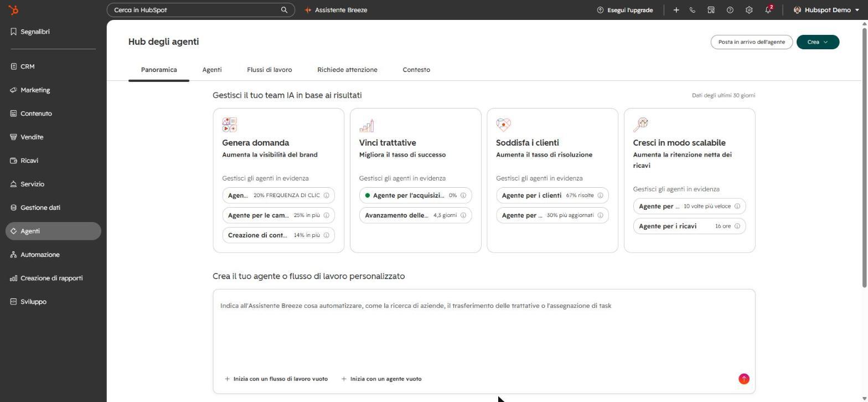Click the plus quick-create icon
This screenshot has width=868, height=402.
(676, 10)
